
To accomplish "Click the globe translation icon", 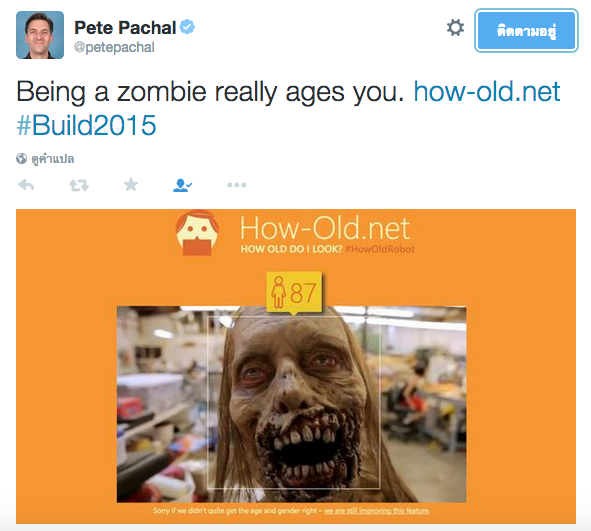I will tap(21, 159).
